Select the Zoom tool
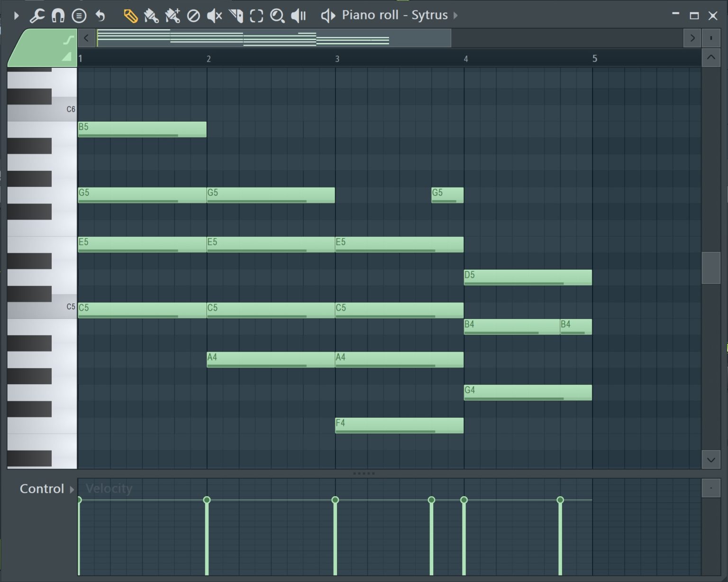The width and height of the screenshot is (728, 582). pyautogui.click(x=277, y=15)
